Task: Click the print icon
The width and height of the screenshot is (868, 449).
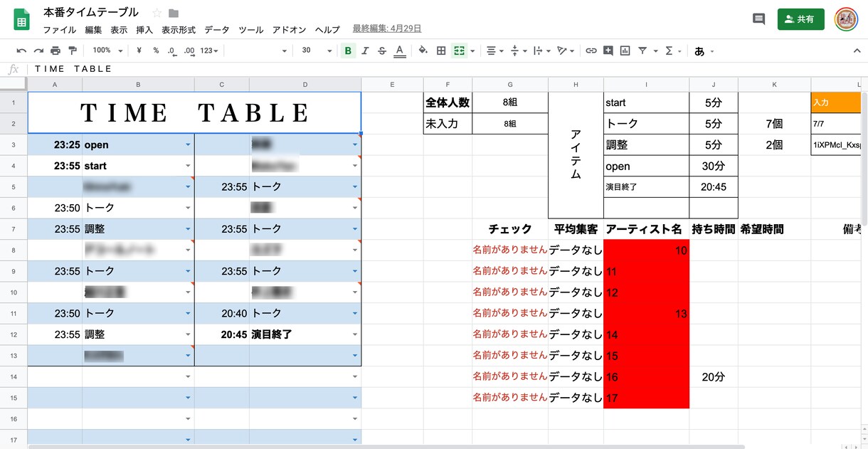Action: pyautogui.click(x=55, y=51)
